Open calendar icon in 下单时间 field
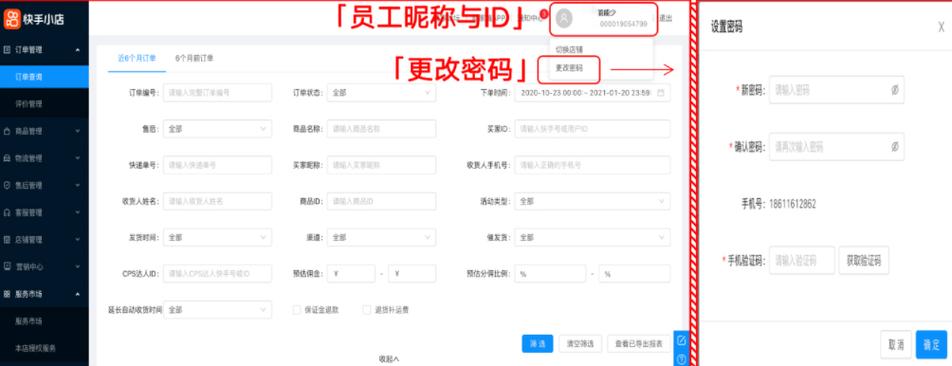This screenshot has height=366, width=952. (x=661, y=93)
